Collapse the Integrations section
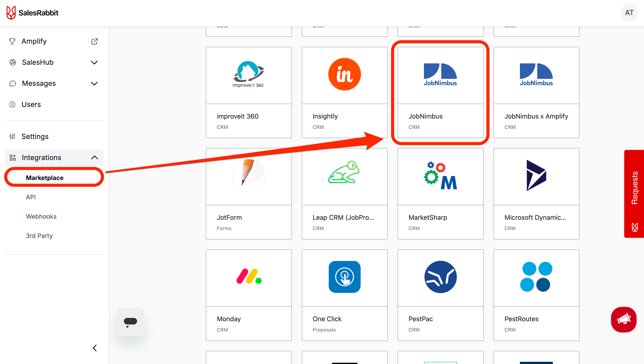 [94, 157]
